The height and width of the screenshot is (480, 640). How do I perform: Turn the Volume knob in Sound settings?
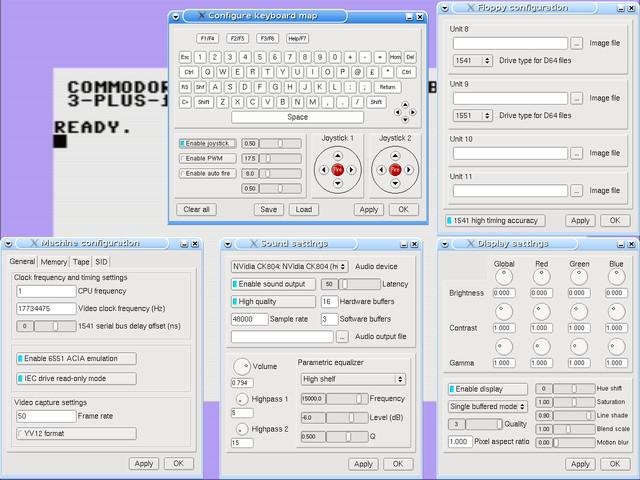point(242,367)
